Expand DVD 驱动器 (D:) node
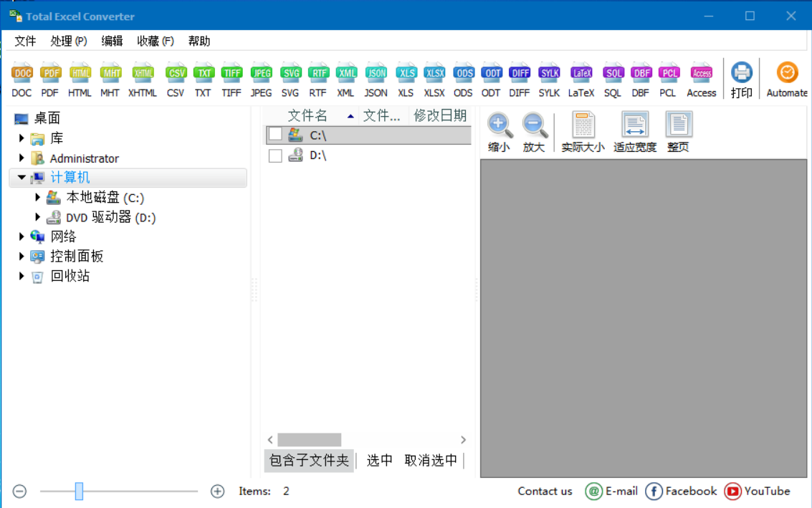This screenshot has height=508, width=812. [x=38, y=217]
